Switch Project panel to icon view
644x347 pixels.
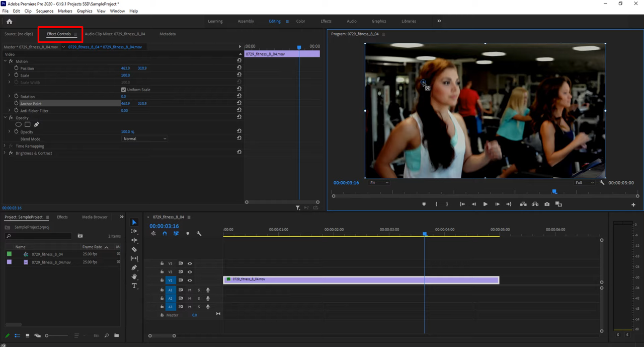[x=27, y=335]
